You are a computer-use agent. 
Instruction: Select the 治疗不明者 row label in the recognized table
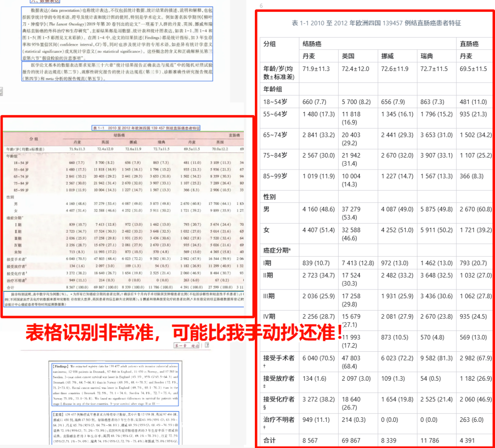coord(279,423)
